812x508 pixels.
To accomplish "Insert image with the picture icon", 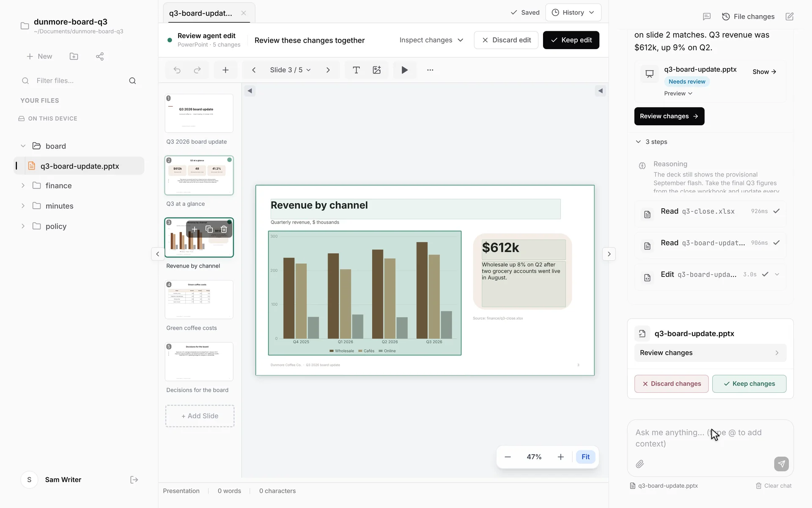I will coord(377,70).
